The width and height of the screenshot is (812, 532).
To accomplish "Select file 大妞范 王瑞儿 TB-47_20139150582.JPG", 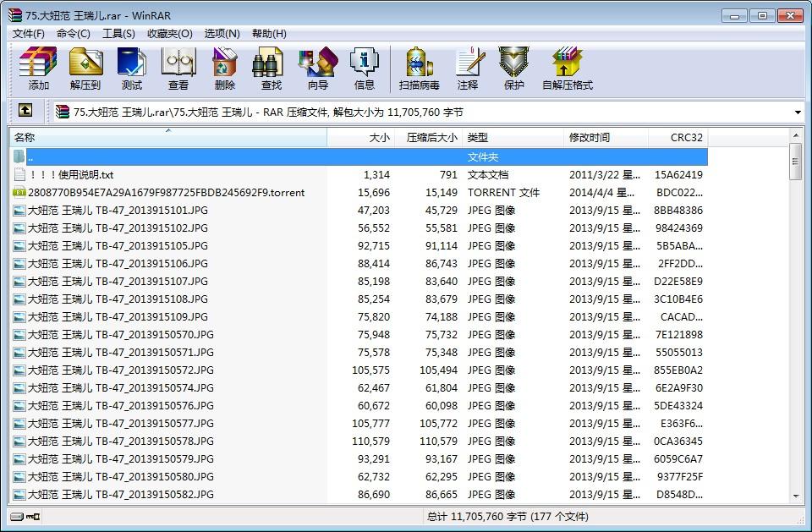I will (x=359, y=494).
